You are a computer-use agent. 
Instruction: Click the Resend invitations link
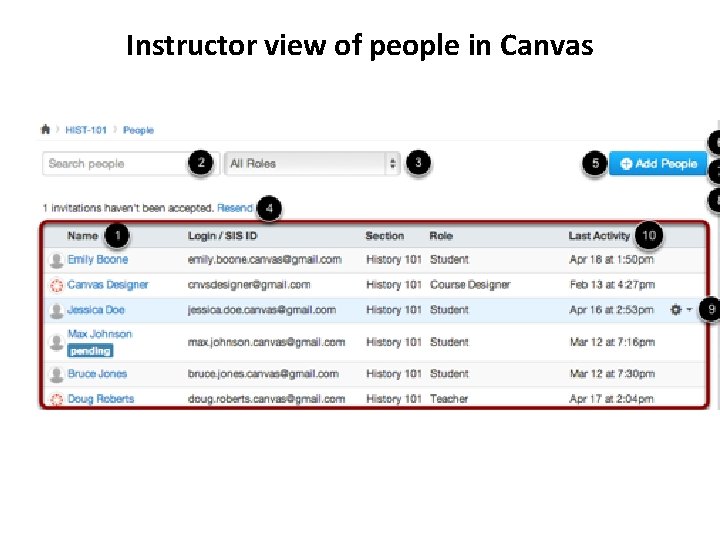tap(235, 208)
